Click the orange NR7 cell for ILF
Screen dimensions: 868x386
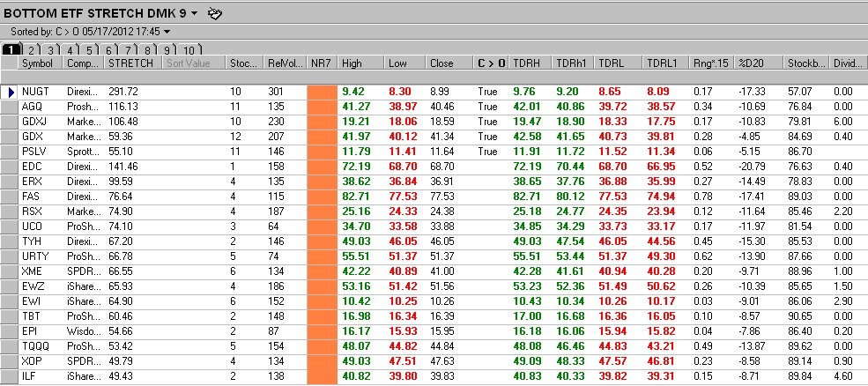(323, 376)
